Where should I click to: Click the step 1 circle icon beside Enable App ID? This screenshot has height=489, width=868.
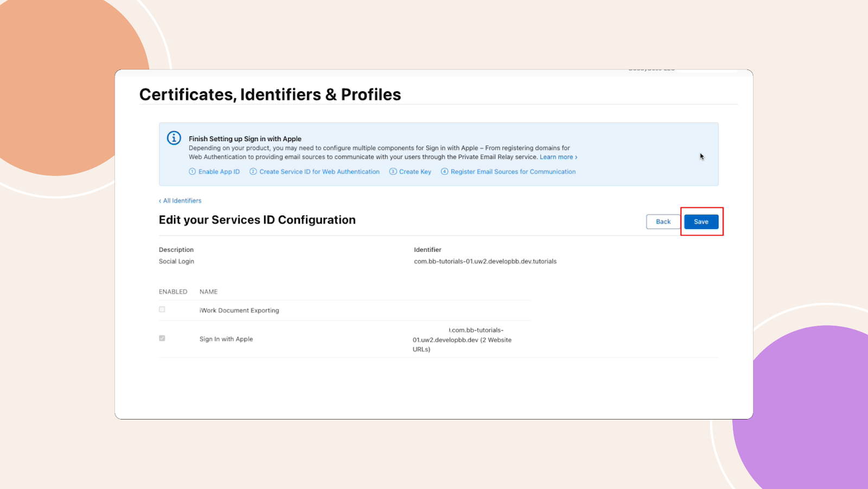pyautogui.click(x=192, y=172)
